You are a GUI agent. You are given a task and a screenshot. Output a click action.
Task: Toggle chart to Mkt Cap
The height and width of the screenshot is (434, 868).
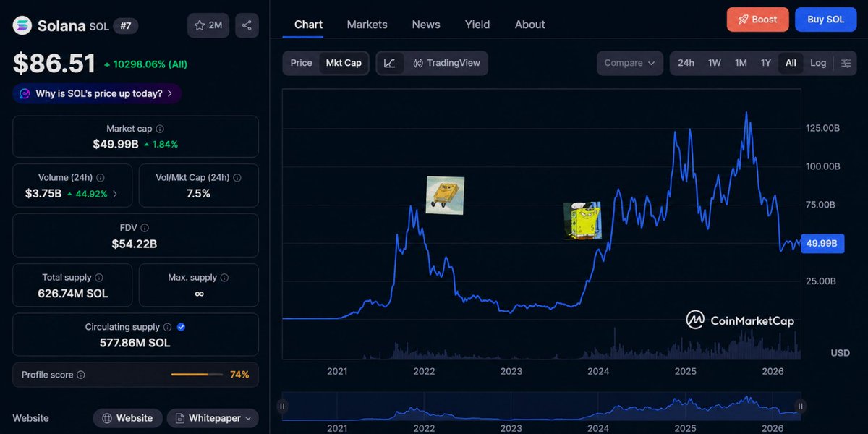tap(344, 63)
